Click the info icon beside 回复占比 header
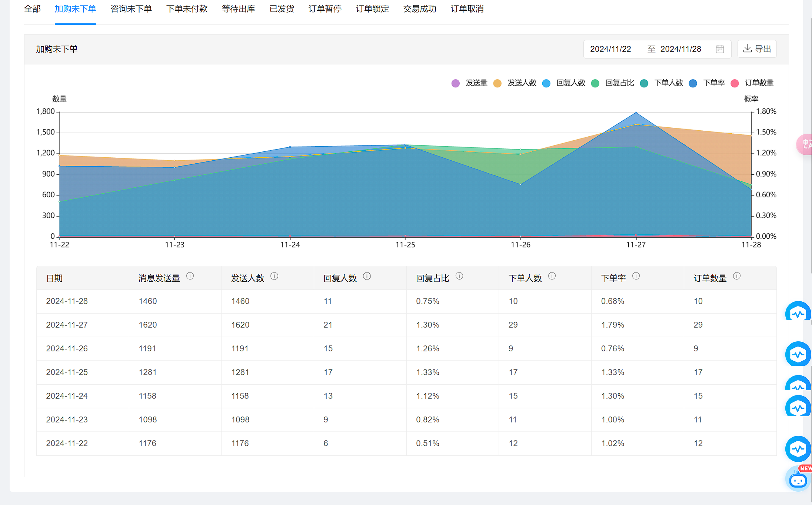 point(459,276)
